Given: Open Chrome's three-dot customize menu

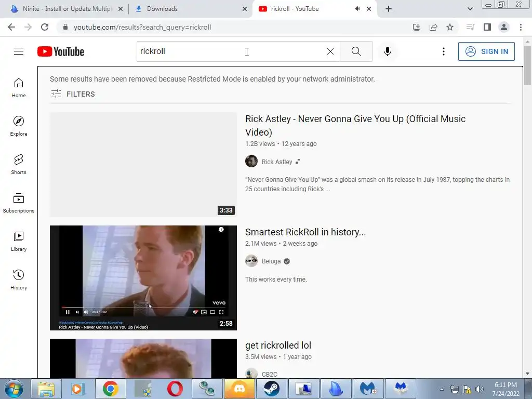Looking at the screenshot, I should (x=521, y=27).
